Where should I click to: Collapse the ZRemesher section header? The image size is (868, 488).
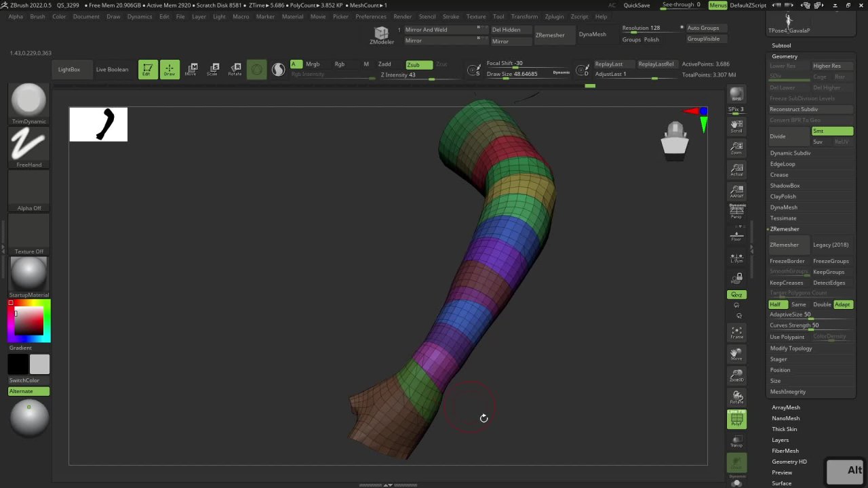(785, 229)
